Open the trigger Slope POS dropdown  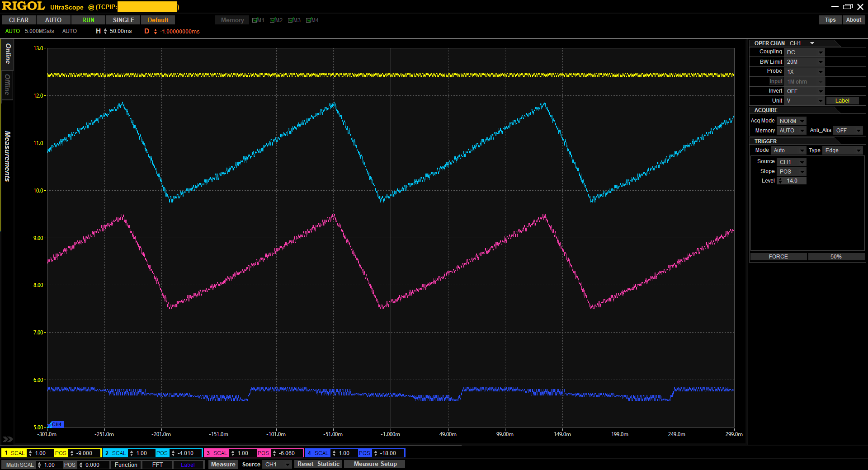pyautogui.click(x=792, y=172)
